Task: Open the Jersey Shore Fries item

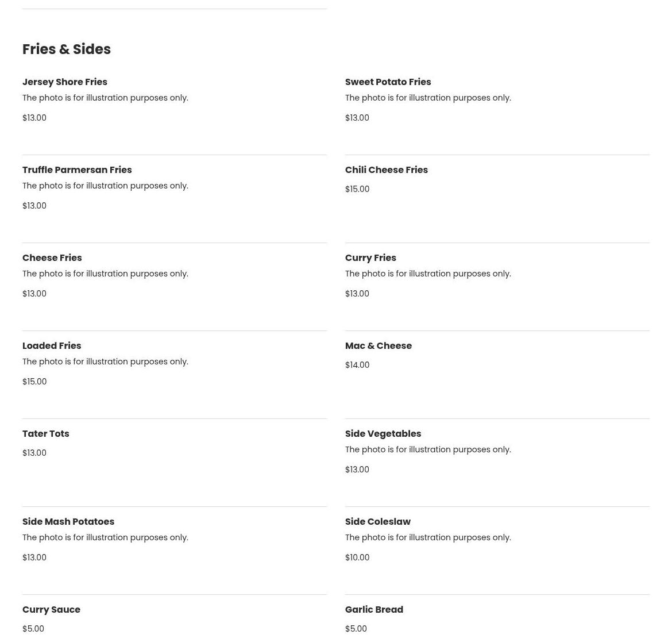Action: (65, 82)
